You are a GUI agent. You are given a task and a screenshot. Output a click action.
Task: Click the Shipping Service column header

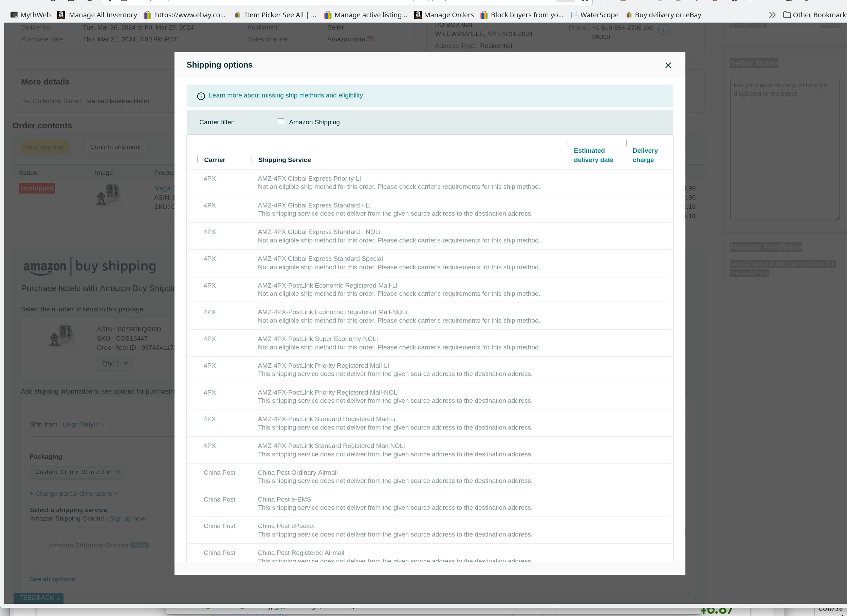click(x=284, y=160)
